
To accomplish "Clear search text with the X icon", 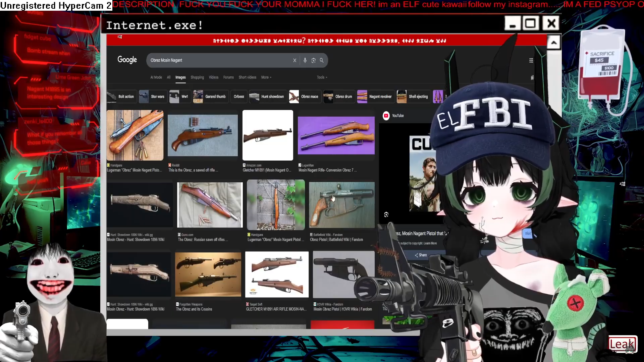I will (x=294, y=60).
